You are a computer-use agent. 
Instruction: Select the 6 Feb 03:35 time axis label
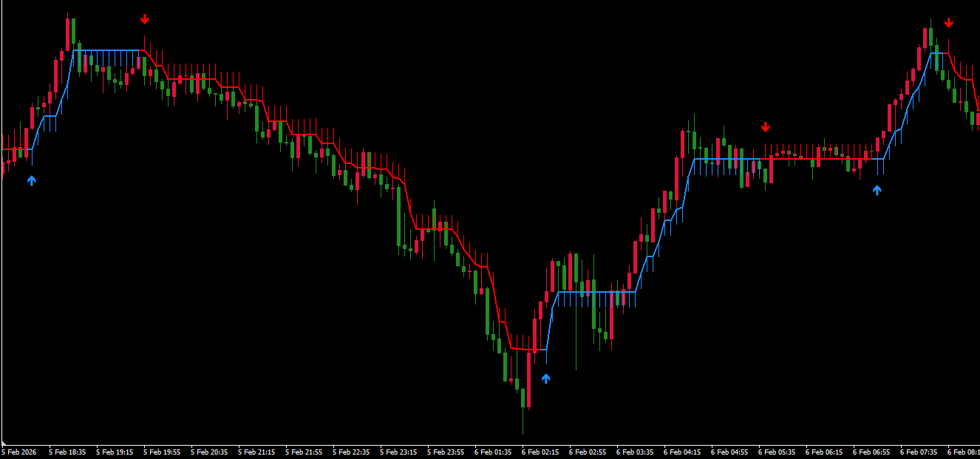point(635,452)
